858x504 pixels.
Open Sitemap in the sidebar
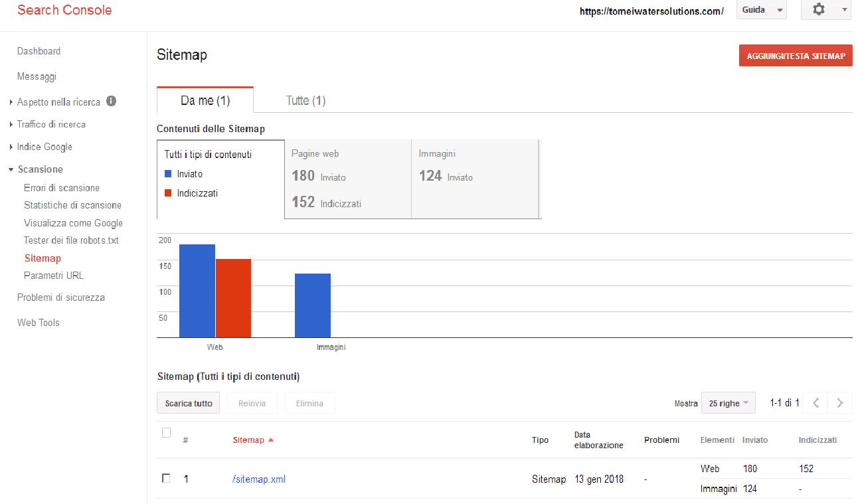click(x=43, y=258)
